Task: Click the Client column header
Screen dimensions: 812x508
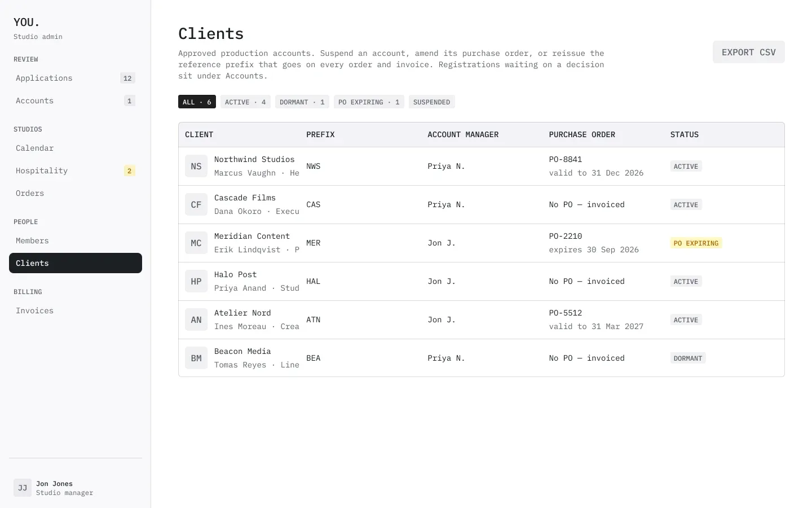Action: point(199,135)
